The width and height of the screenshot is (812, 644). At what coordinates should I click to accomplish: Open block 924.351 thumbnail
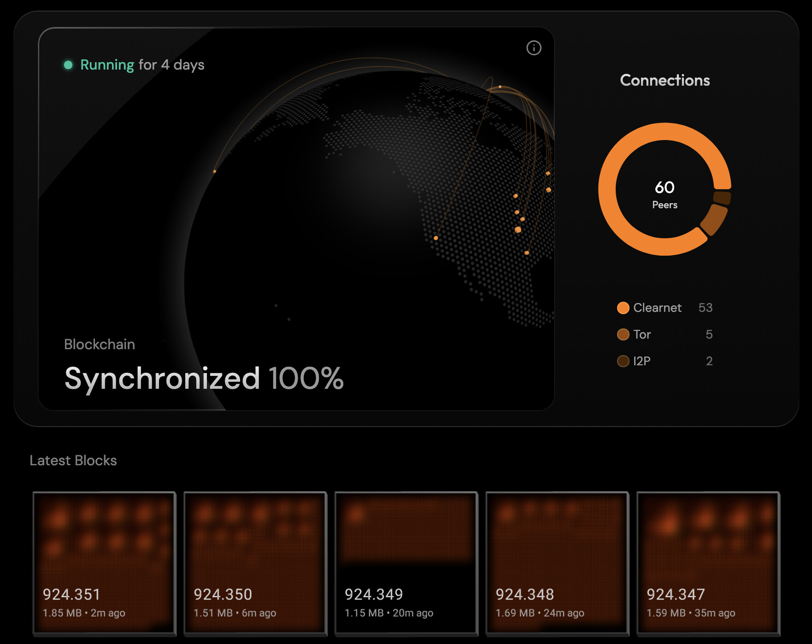(x=104, y=563)
